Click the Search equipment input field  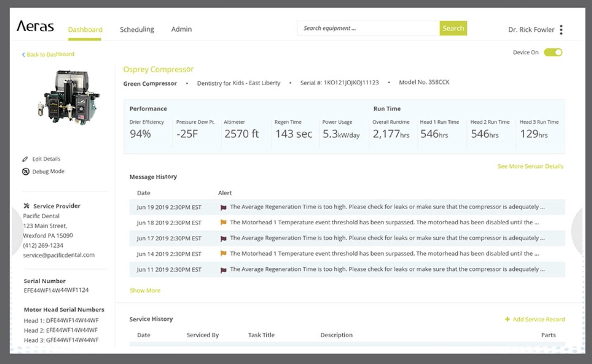point(368,28)
